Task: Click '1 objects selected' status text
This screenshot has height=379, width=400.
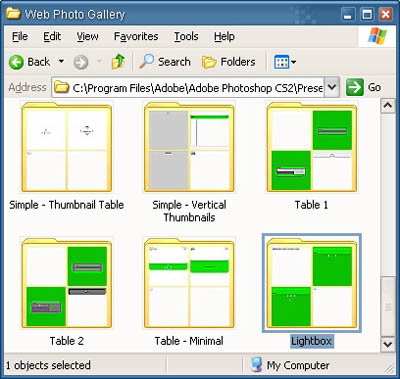Action: tap(48, 365)
